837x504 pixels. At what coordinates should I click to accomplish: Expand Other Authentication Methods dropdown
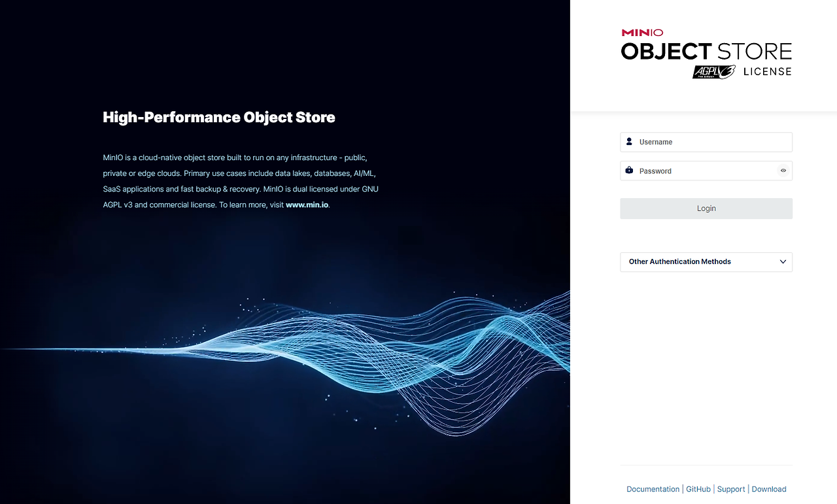click(706, 261)
